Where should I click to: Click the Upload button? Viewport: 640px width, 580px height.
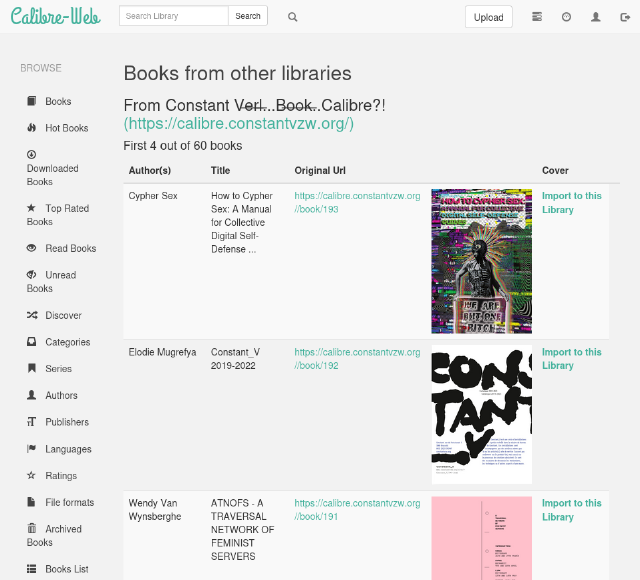point(488,17)
